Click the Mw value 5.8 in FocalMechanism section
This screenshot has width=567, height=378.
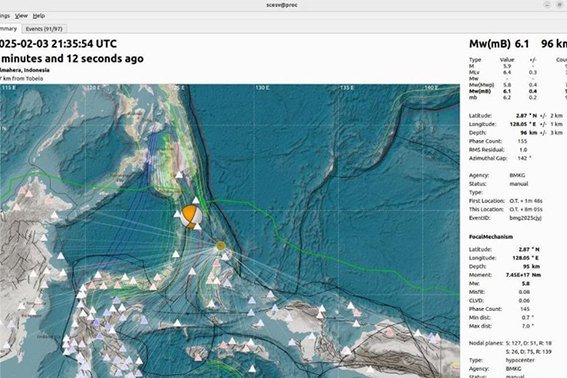point(526,284)
